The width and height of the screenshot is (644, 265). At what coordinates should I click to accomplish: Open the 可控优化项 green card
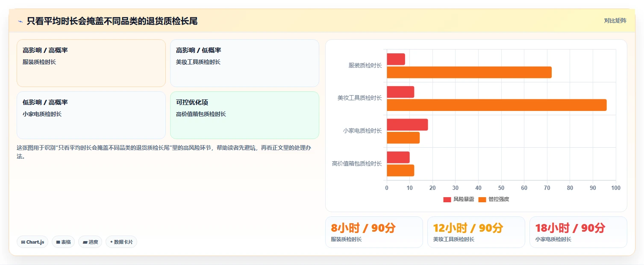pos(244,115)
